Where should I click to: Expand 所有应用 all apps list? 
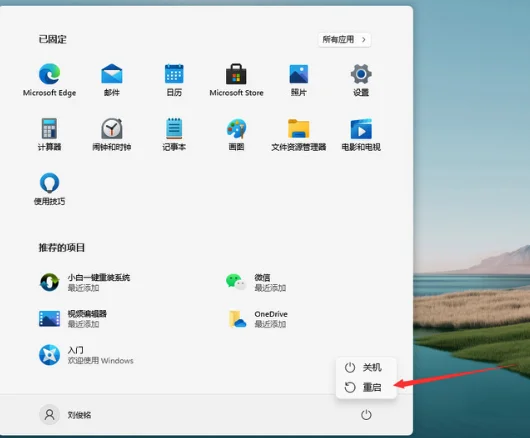coord(344,40)
